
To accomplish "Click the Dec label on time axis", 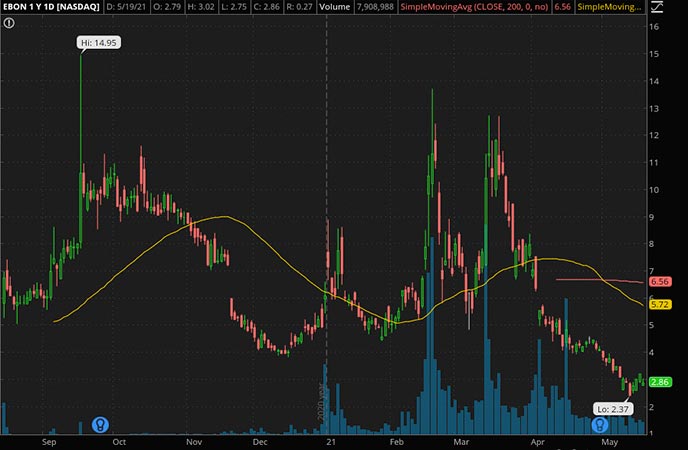I will 260,440.
